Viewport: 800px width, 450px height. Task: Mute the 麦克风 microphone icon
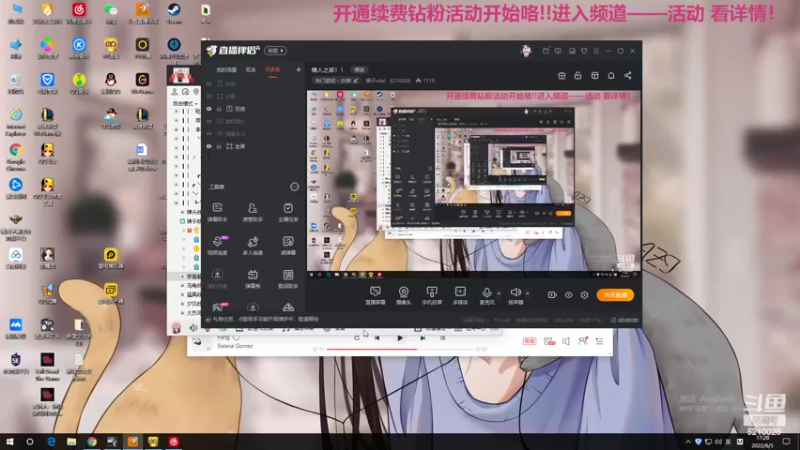point(487,292)
